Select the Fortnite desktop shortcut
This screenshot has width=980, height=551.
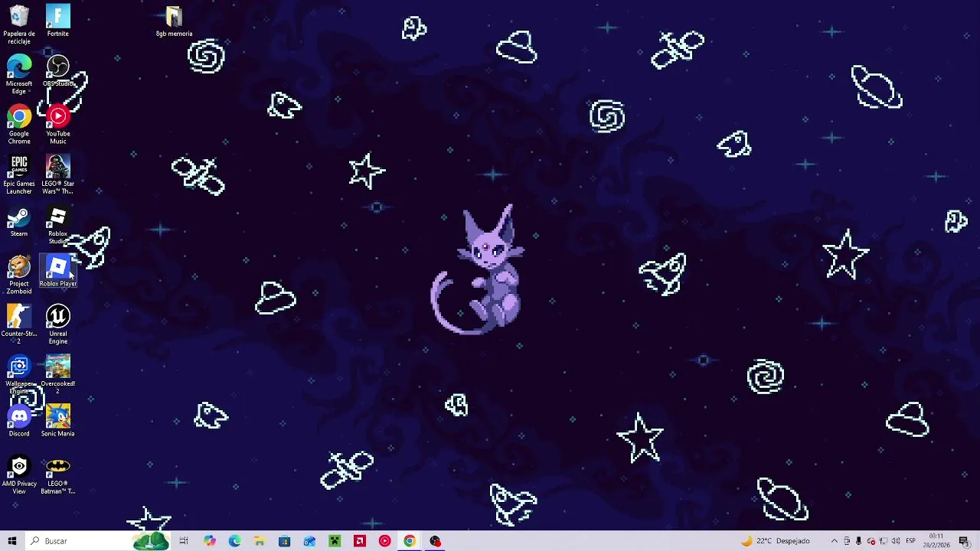pos(58,21)
